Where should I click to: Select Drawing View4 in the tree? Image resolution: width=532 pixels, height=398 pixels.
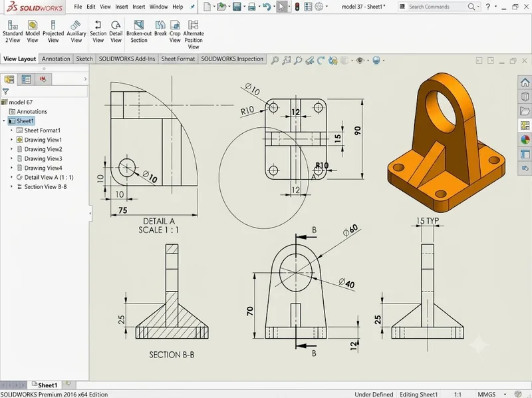coord(43,168)
